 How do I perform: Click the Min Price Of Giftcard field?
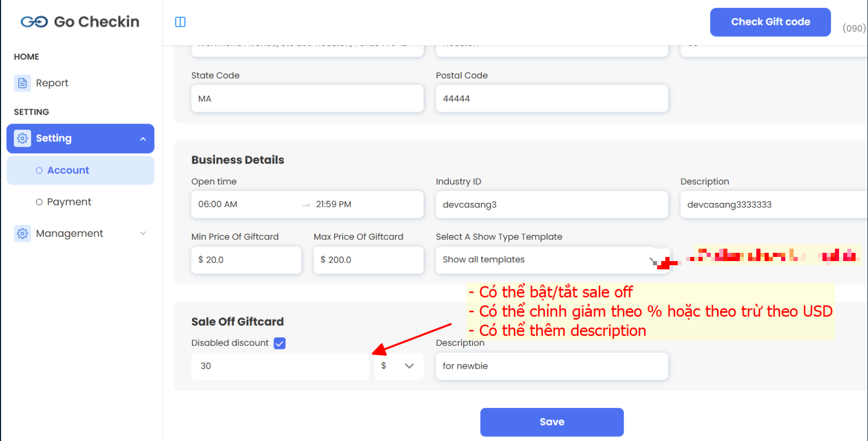pos(246,260)
